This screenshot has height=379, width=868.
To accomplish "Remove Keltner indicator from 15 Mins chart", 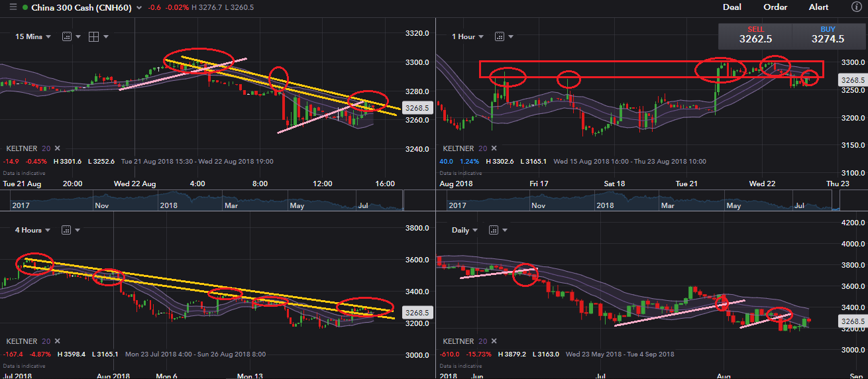I will (x=57, y=148).
